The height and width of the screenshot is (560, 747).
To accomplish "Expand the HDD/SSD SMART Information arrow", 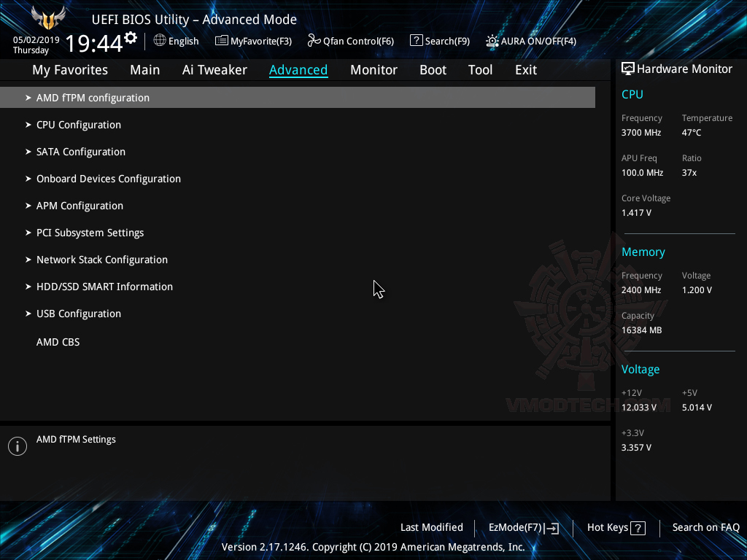I will pyautogui.click(x=28, y=287).
